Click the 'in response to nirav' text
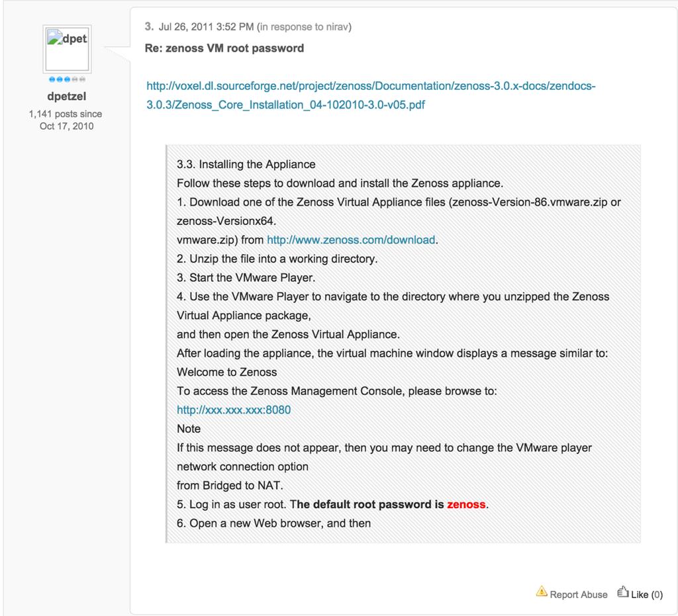The height and width of the screenshot is (616, 678). (x=304, y=26)
